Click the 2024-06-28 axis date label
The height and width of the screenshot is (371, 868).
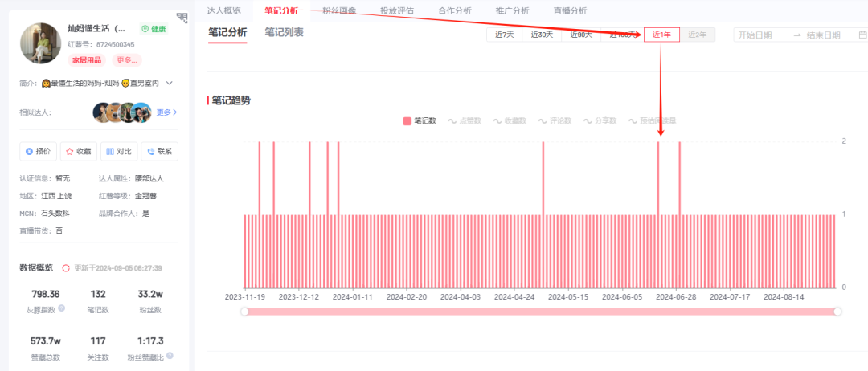coord(675,296)
